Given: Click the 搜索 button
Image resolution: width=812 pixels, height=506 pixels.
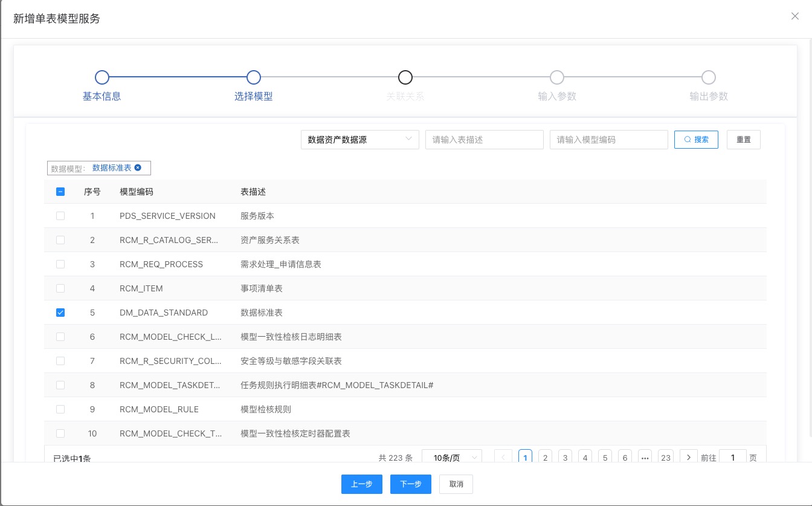Looking at the screenshot, I should point(696,140).
